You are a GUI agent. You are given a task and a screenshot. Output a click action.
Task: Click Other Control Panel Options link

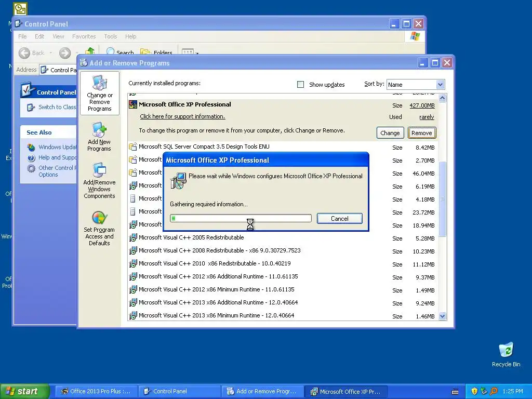(57, 171)
